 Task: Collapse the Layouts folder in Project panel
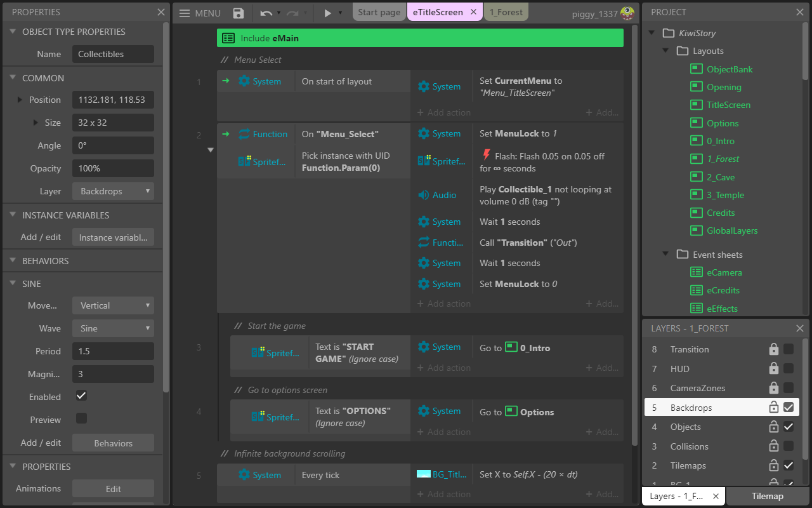[x=665, y=51]
